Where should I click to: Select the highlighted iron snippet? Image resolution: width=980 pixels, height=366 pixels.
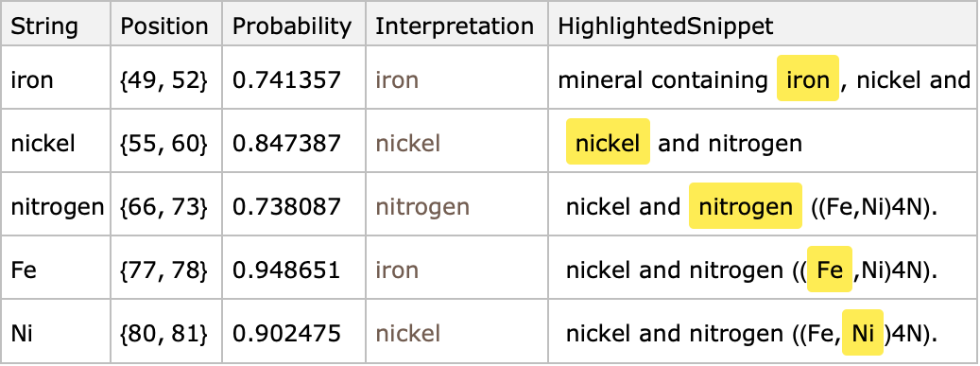click(807, 78)
